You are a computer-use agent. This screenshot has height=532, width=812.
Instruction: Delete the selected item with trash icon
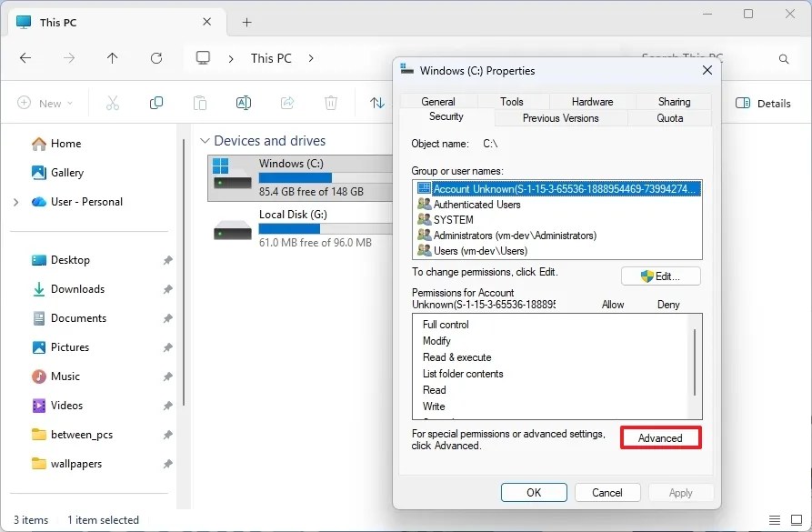[330, 103]
